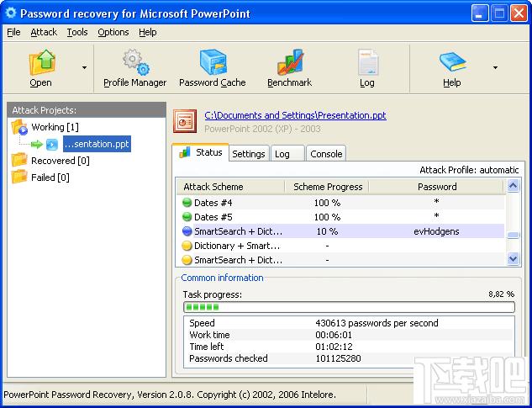532x408 pixels.
Task: Open the Options menu
Action: coord(113,32)
